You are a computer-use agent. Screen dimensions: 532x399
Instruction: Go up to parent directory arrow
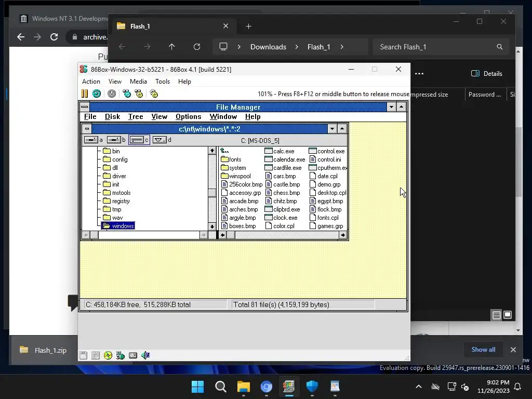tap(224, 151)
